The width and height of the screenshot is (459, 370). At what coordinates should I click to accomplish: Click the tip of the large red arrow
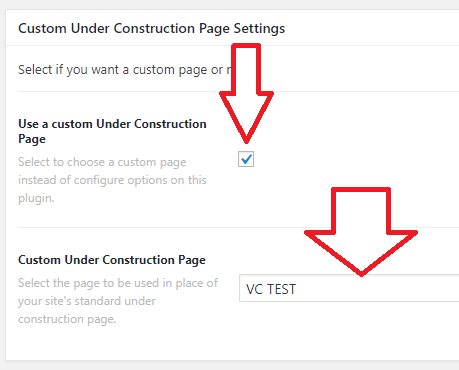pos(361,273)
